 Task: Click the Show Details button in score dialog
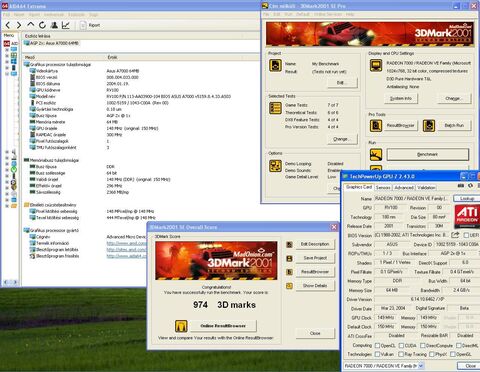click(x=315, y=286)
